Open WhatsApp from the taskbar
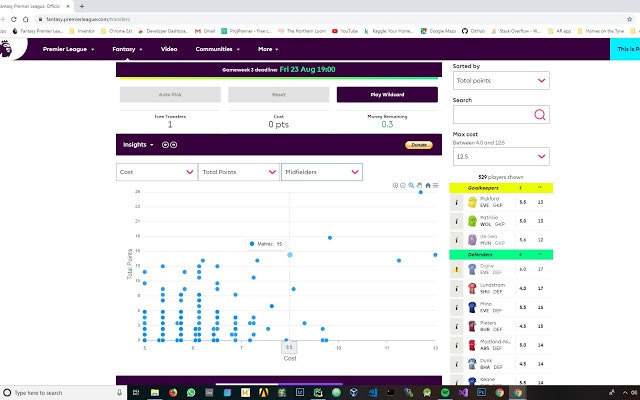Screen dimensions: 640x400 (x=191, y=393)
